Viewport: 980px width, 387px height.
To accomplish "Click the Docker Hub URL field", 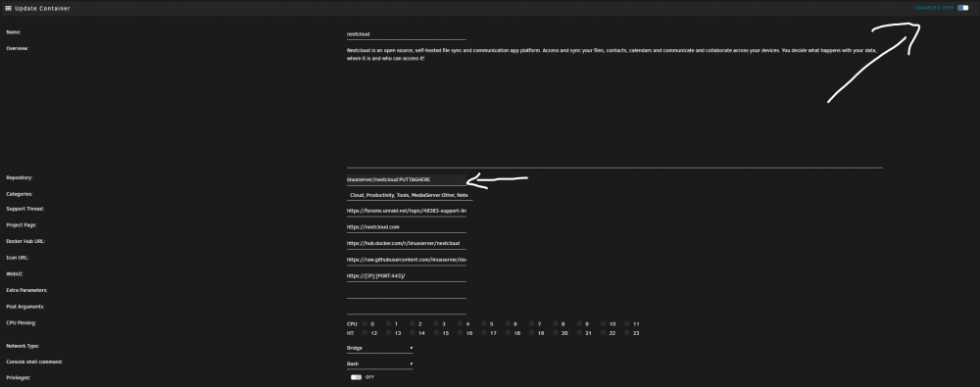I will coord(407,243).
